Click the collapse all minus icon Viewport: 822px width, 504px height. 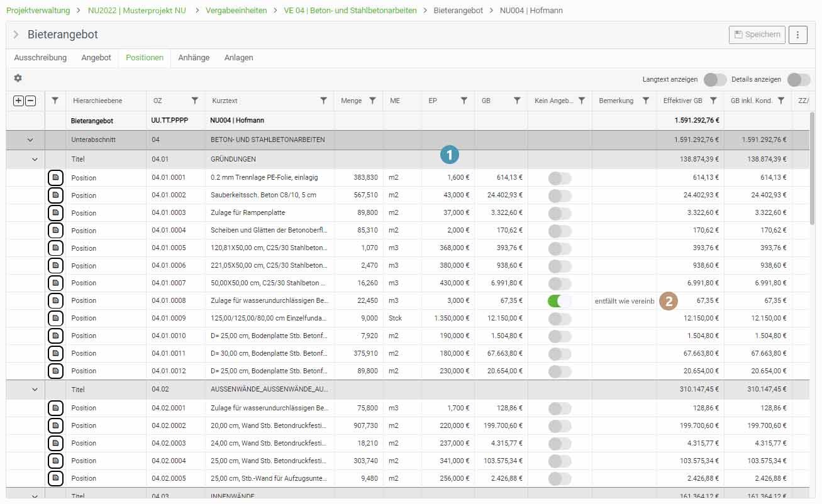(x=30, y=101)
